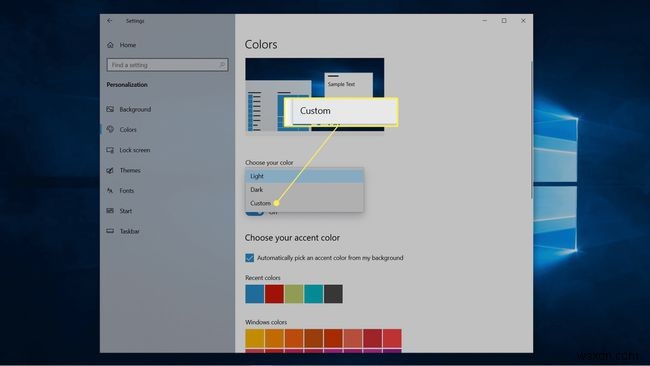Choose Custom in color dropdown
Viewport: 650px width, 366px height.
pyautogui.click(x=304, y=203)
